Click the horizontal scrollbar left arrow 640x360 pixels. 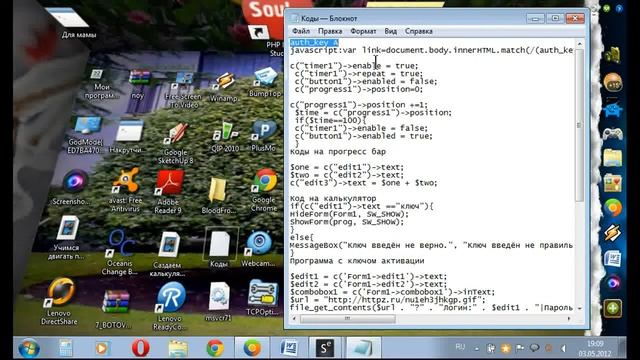tap(294, 318)
